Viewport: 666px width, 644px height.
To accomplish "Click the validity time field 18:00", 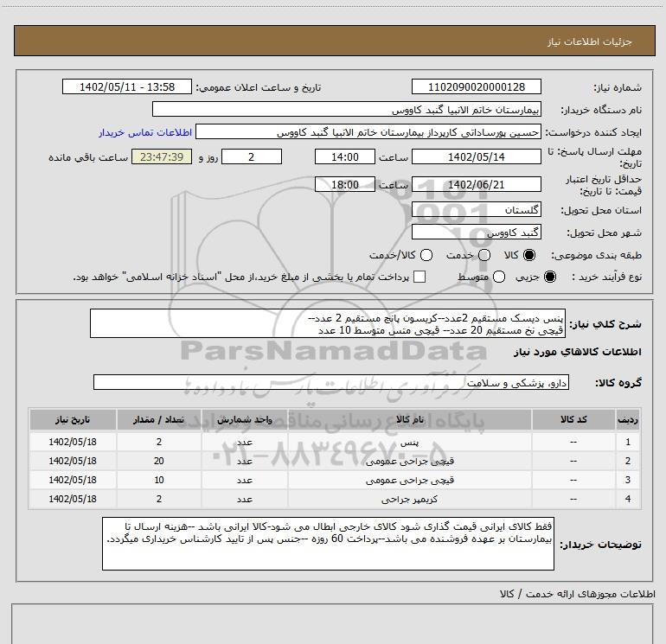I will click(345, 184).
